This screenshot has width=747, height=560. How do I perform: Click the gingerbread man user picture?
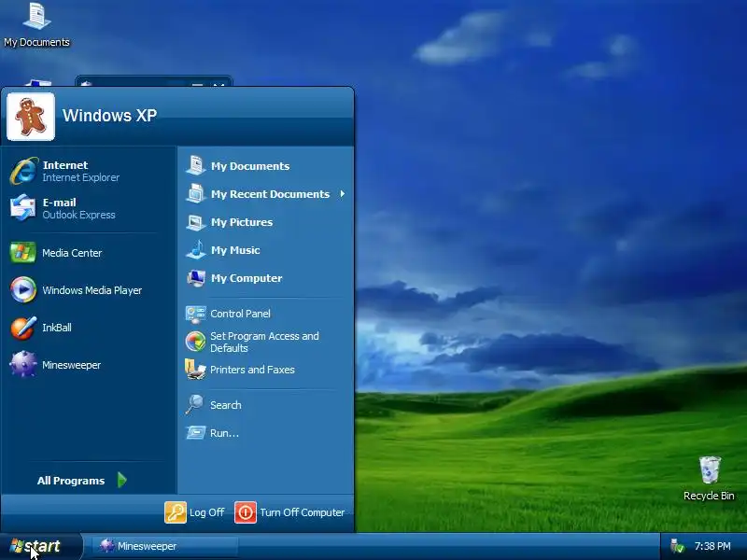point(31,117)
